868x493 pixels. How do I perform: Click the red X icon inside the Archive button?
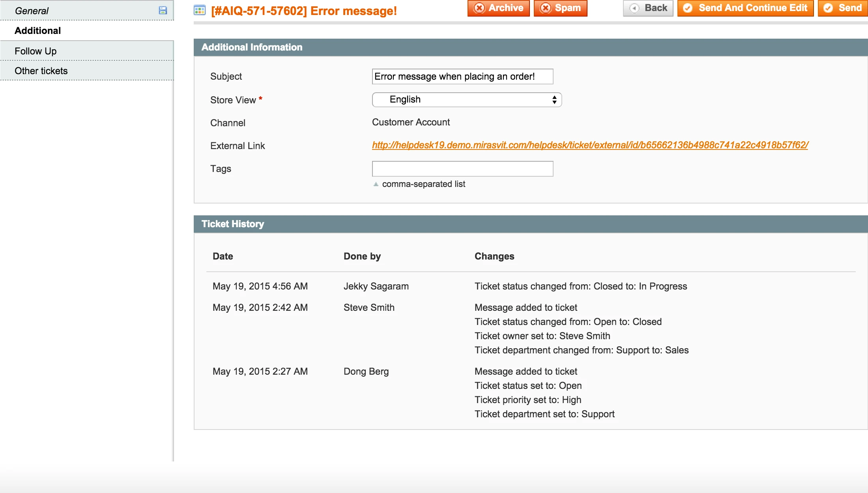coord(478,7)
